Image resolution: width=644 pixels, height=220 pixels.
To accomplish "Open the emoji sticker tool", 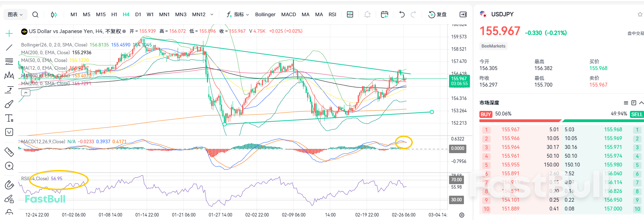I will (x=9, y=132).
